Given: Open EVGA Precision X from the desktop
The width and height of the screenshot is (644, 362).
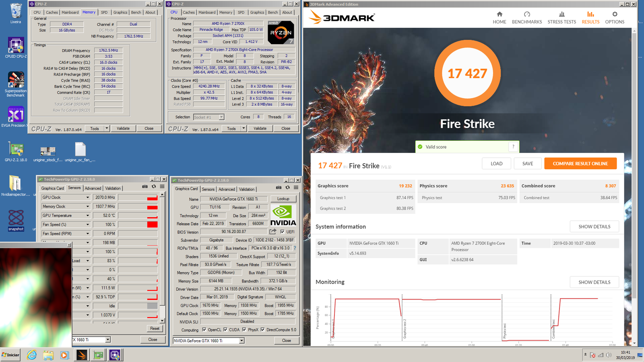Looking at the screenshot, I should [x=15, y=115].
